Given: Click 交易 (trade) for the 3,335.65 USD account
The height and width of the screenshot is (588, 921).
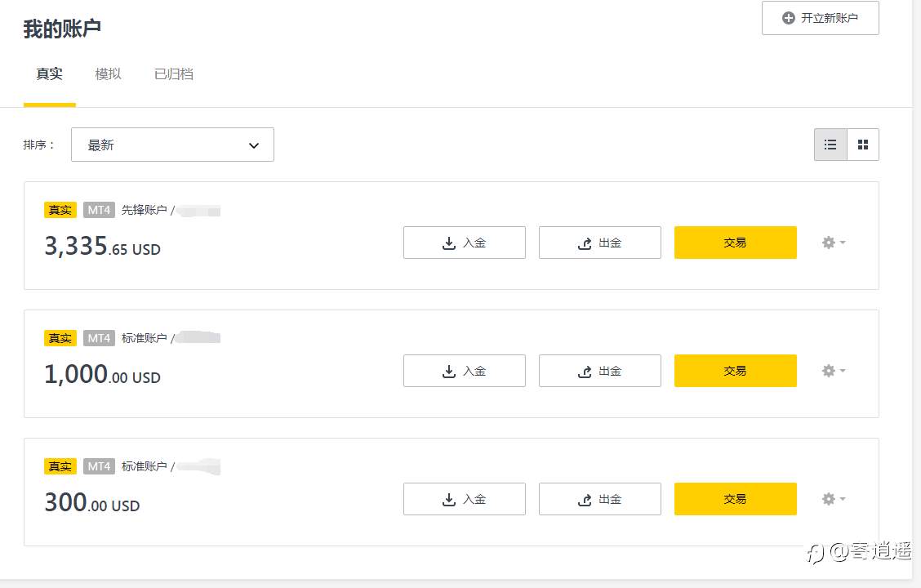Looking at the screenshot, I should point(735,243).
